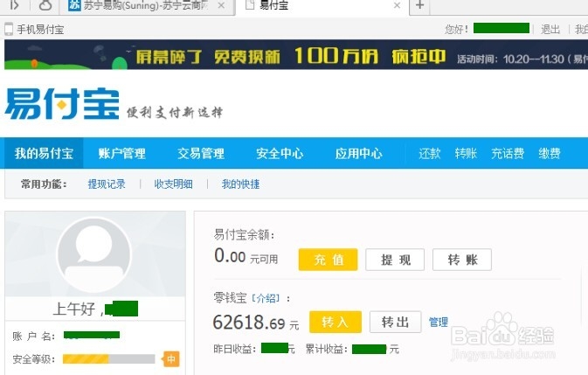Close the 易付宝 browser tab
Viewport: 588px width, 375px height.
pyautogui.click(x=397, y=5)
